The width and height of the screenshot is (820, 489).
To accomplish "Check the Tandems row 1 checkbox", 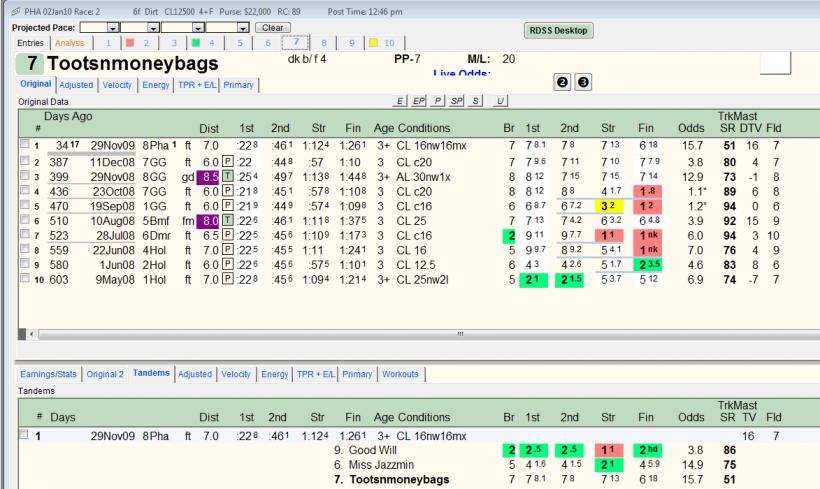I will pyautogui.click(x=24, y=434).
